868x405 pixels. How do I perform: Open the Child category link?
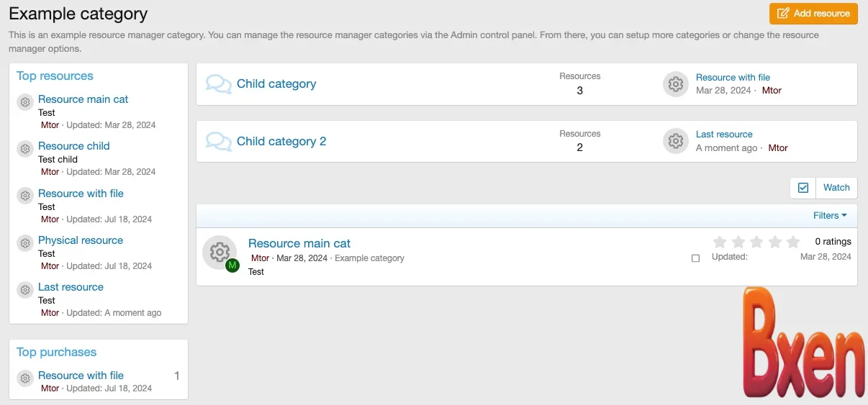tap(276, 84)
